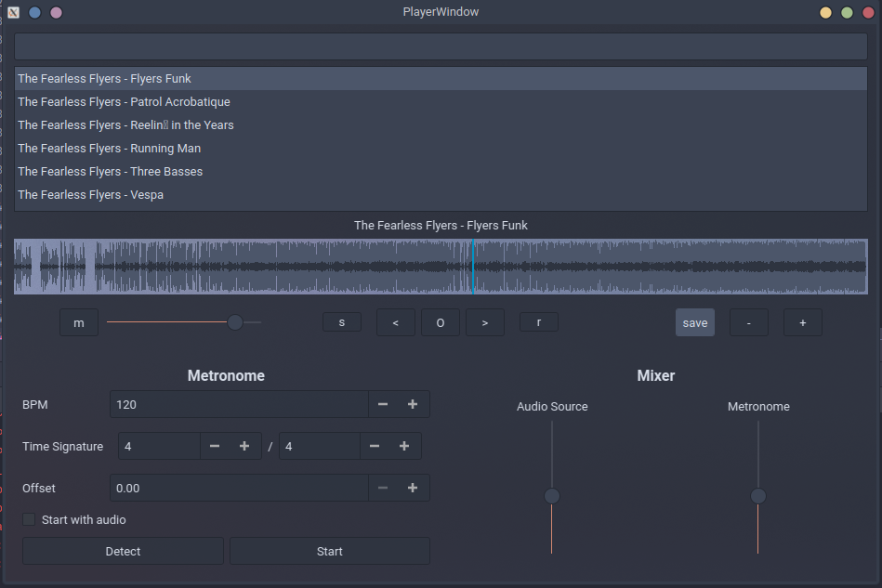882x588 pixels.
Task: Select 'The Fearless Flyers - Patrol Acrobatique'
Action: click(x=441, y=102)
